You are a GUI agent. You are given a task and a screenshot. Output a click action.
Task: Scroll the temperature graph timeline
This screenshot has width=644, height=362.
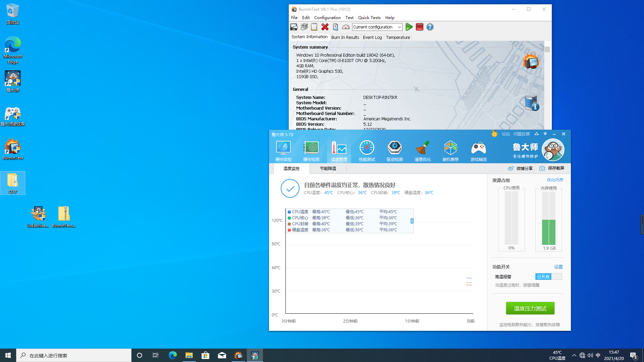tap(411, 221)
